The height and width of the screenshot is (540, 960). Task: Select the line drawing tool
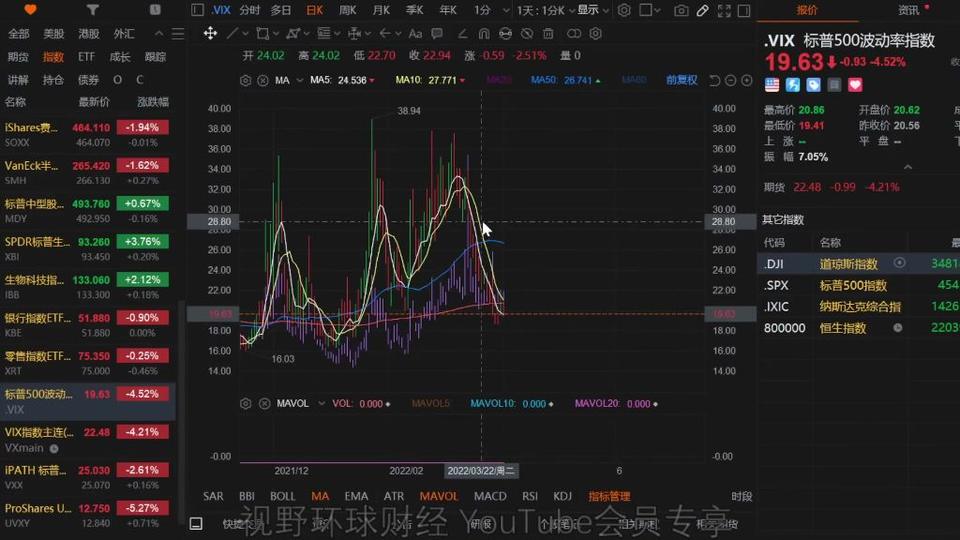click(x=232, y=33)
